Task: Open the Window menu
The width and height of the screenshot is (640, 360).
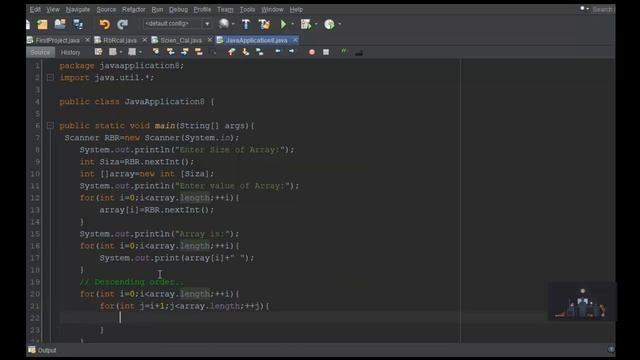Action: click(x=272, y=9)
